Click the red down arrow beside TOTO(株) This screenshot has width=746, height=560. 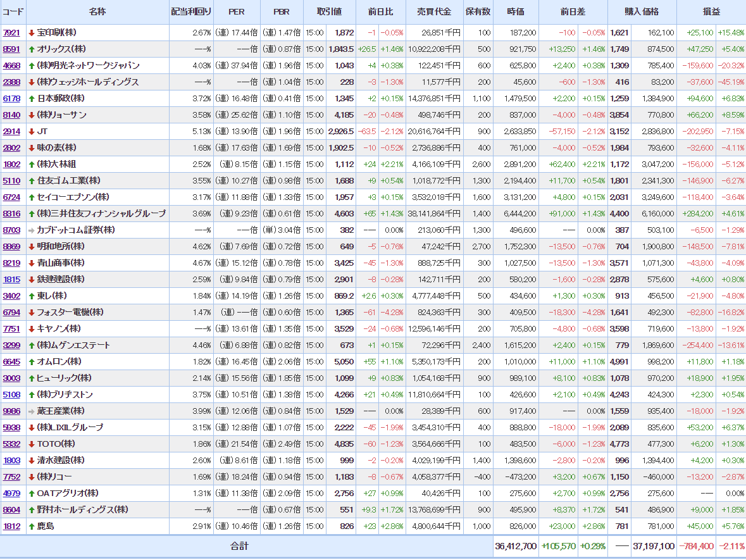[x=32, y=444]
